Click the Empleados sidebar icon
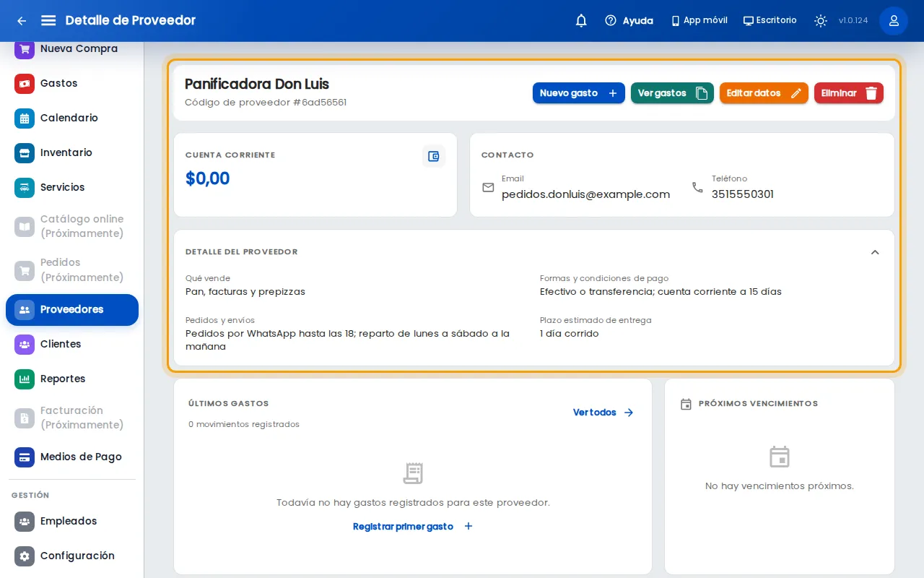Viewport: 924px width, 578px height. coord(25,522)
